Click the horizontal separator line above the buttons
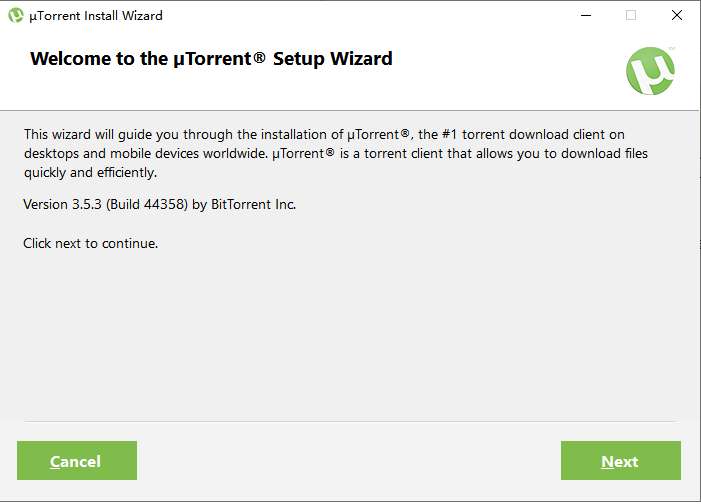This screenshot has width=701, height=504. click(x=350, y=421)
